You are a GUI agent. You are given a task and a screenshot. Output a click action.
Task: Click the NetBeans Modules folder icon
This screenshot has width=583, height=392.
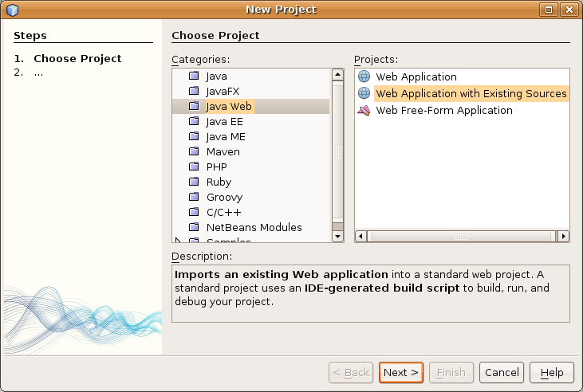point(194,227)
